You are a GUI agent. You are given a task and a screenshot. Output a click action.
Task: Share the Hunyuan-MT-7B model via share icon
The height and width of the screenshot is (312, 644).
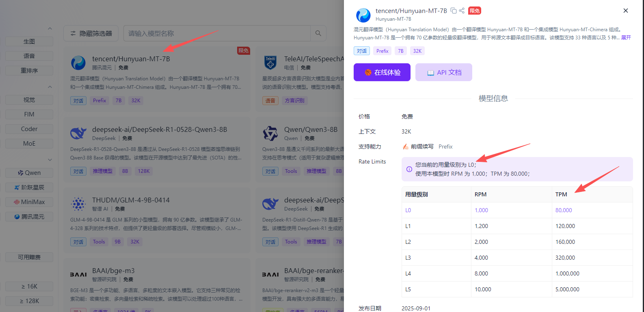[x=462, y=11]
